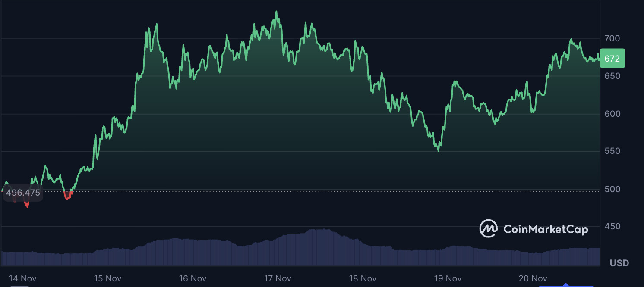The height and width of the screenshot is (287, 644).
Task: Click the red dip segment of price line
Action: [67, 197]
